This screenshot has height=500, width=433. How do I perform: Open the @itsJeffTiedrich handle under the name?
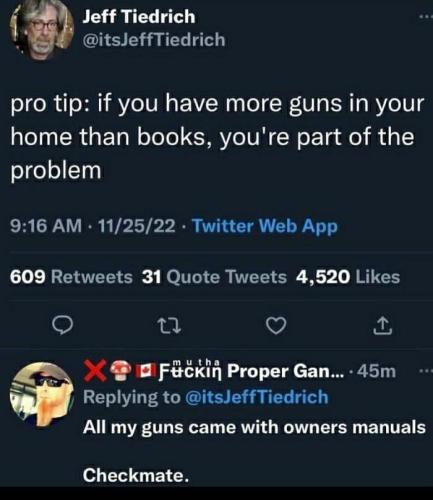coord(154,40)
